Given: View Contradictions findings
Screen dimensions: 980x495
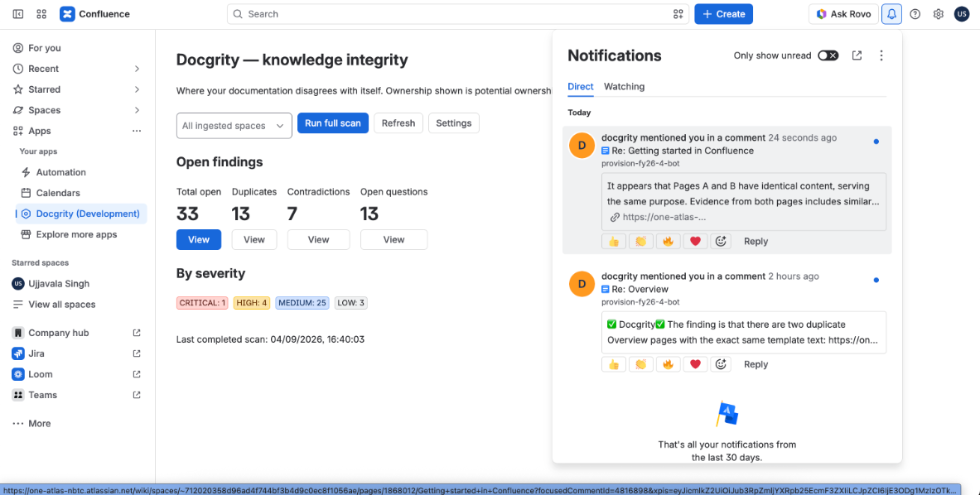Looking at the screenshot, I should (x=318, y=240).
